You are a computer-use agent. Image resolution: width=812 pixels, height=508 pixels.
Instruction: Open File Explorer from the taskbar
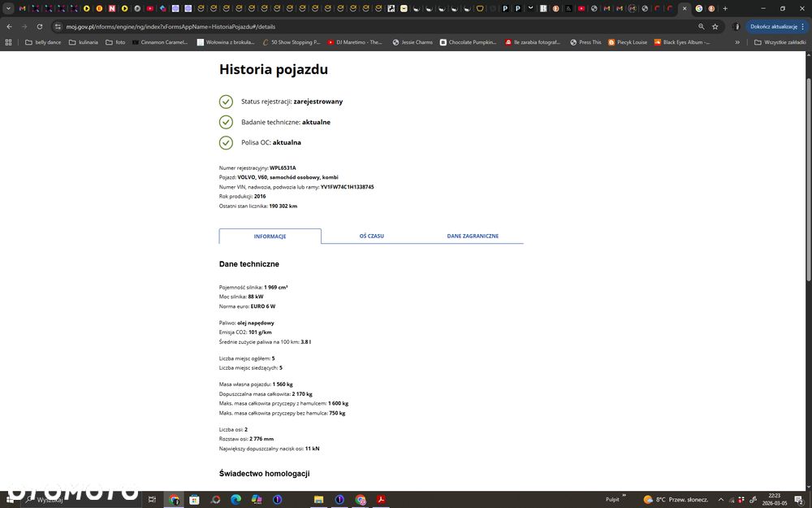(318, 500)
